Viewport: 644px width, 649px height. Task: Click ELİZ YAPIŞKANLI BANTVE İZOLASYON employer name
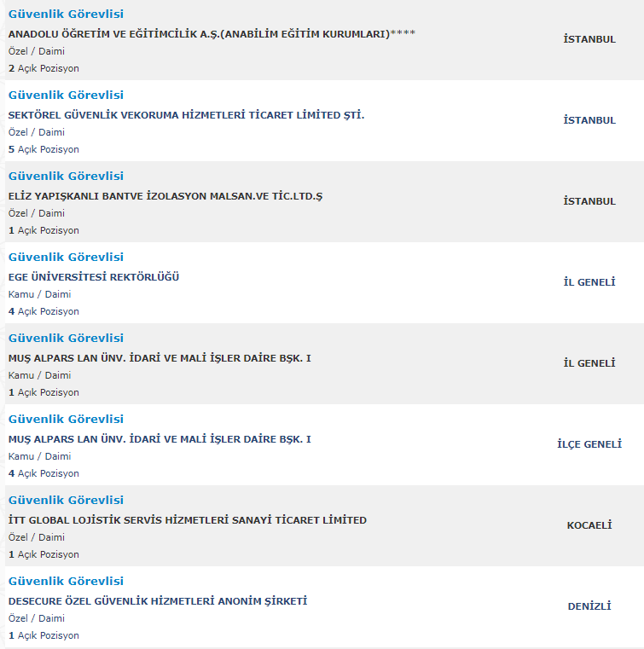[x=165, y=196]
